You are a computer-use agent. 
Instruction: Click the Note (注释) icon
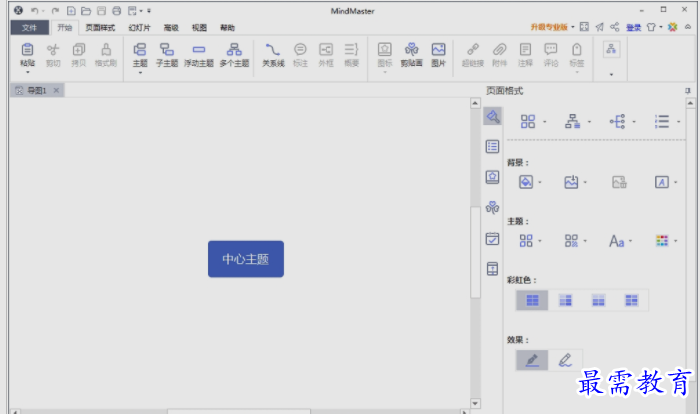click(525, 50)
